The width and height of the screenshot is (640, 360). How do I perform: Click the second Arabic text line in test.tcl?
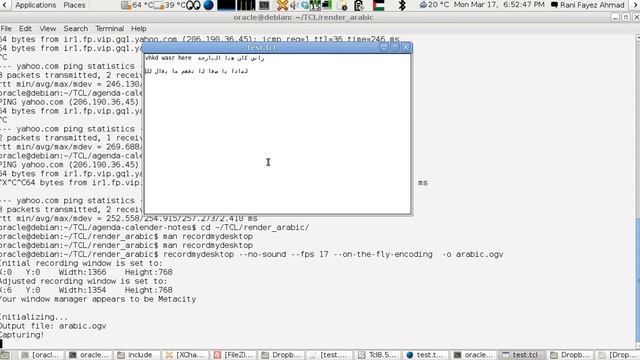196,71
